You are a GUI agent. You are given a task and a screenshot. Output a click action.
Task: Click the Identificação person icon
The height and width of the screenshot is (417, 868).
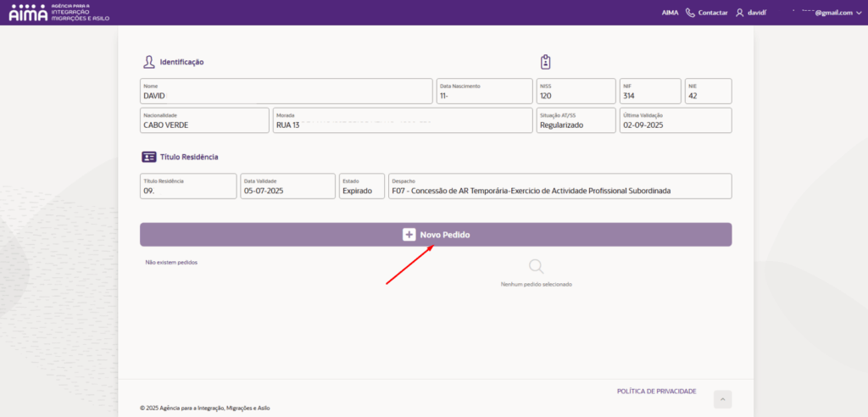[149, 62]
